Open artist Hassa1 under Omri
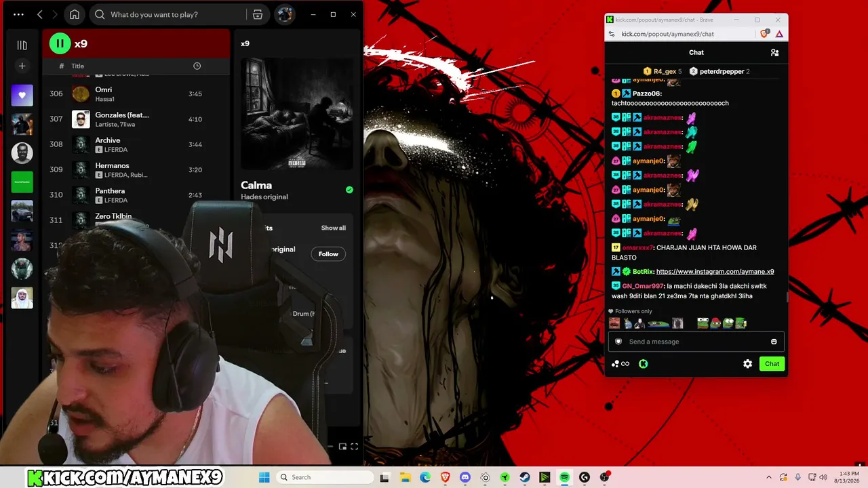The height and width of the screenshot is (488, 868). coord(105,99)
